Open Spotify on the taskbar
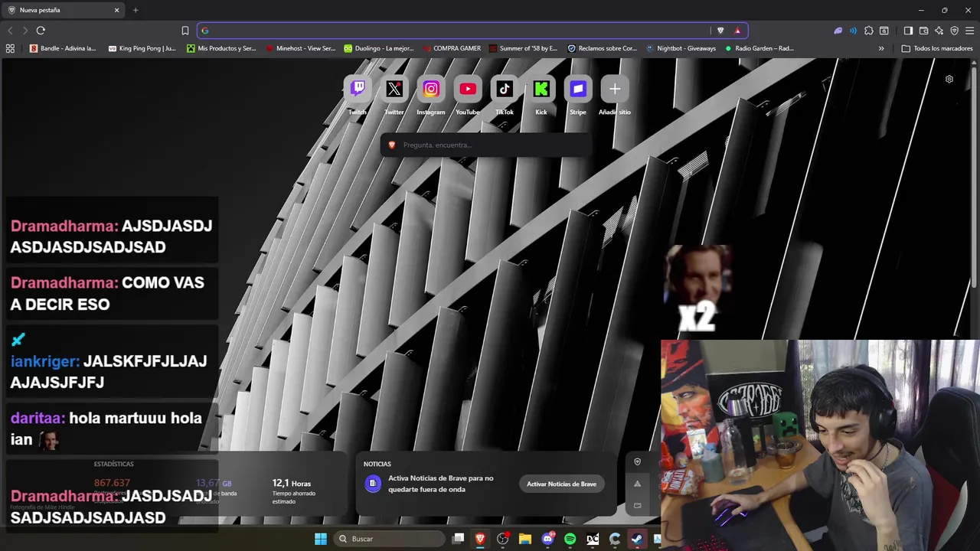980x551 pixels. [570, 539]
